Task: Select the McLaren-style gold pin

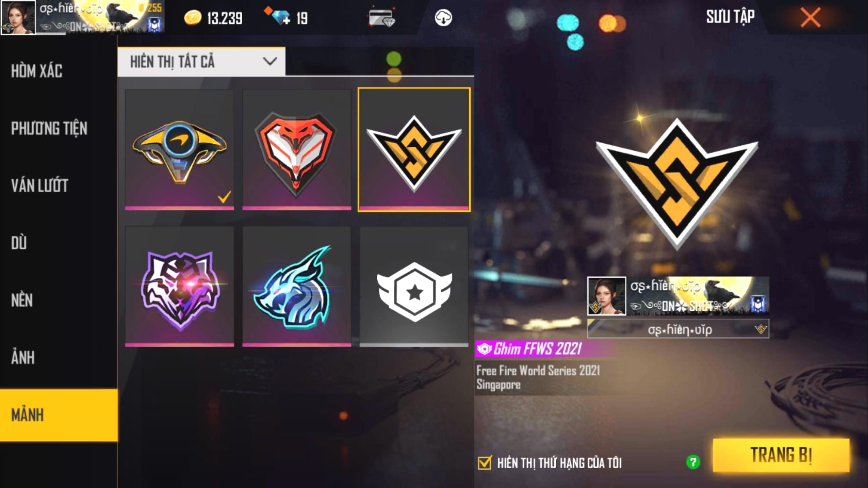Action: click(179, 149)
